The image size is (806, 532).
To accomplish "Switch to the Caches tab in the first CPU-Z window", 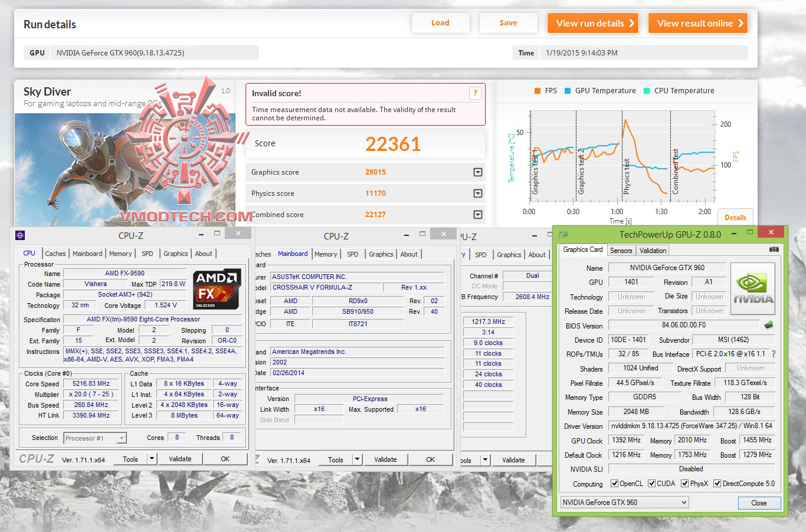I will pos(55,254).
